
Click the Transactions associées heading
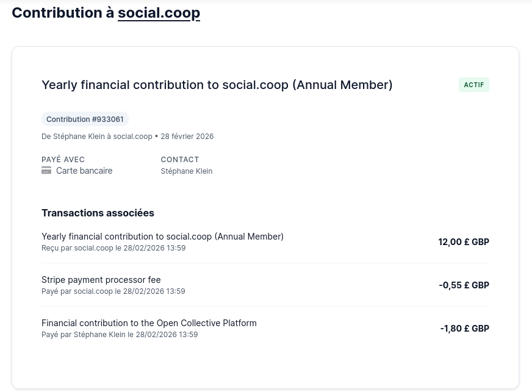98,213
